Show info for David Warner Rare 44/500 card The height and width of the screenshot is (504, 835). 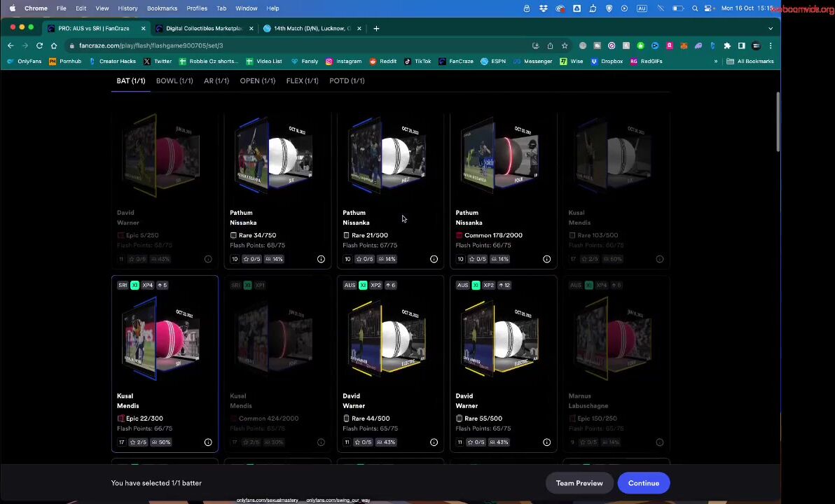tap(434, 442)
